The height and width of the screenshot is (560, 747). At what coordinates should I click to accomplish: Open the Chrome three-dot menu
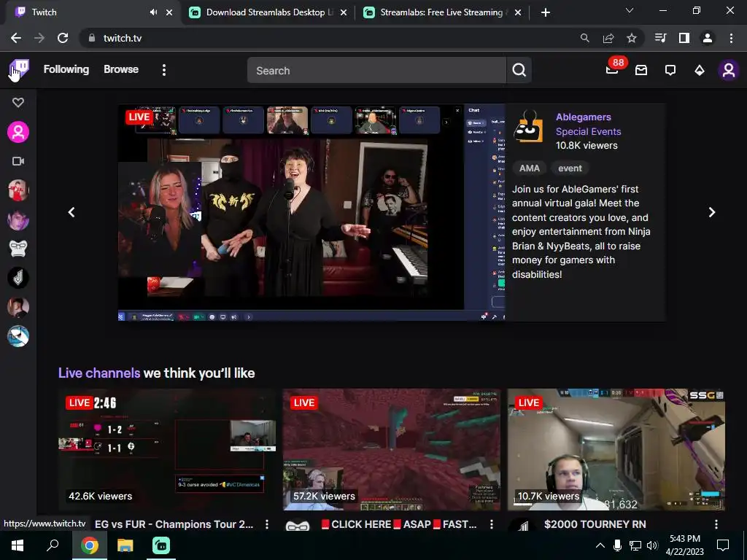point(731,38)
